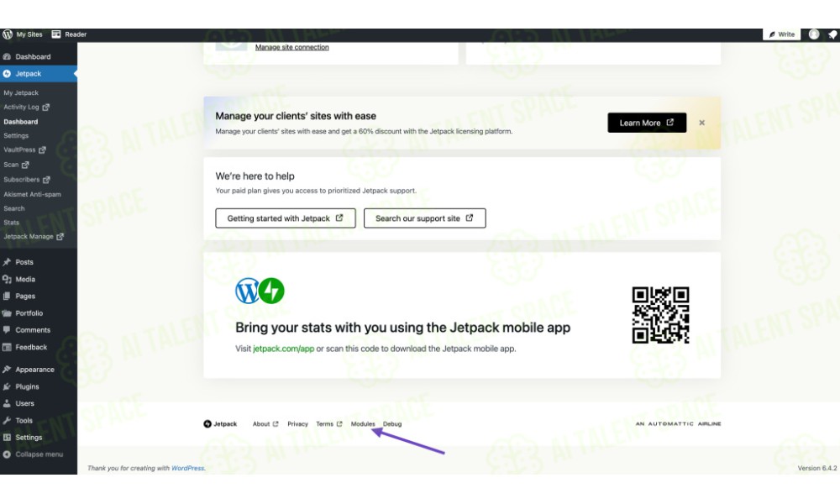Image resolution: width=840 pixels, height=504 pixels.
Task: Click the blue WordPress app logo
Action: pos(248,291)
